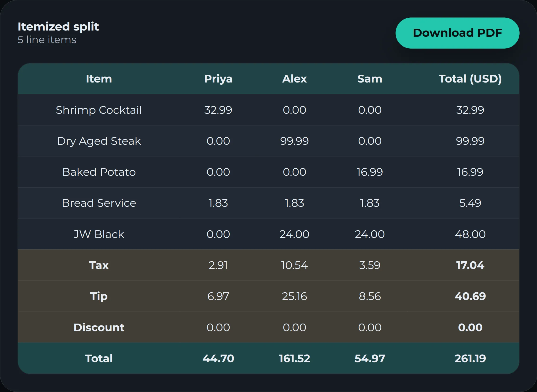Click Alex's 161.52 grand total

[294, 358]
